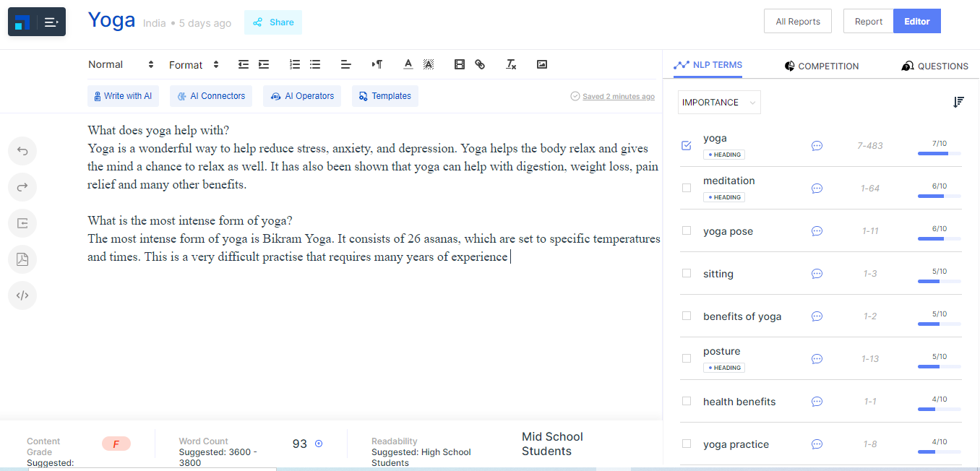Insert a bulleted list

coord(315,64)
